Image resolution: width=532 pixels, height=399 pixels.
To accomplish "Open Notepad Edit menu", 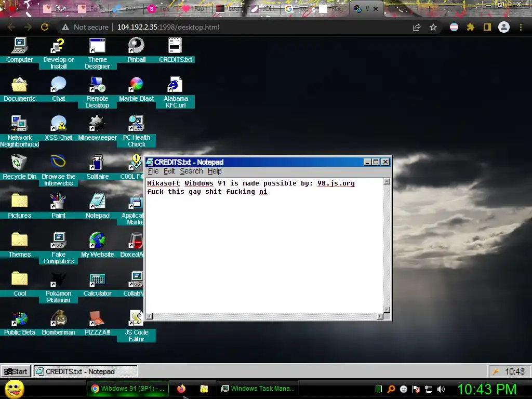I will pyautogui.click(x=169, y=171).
